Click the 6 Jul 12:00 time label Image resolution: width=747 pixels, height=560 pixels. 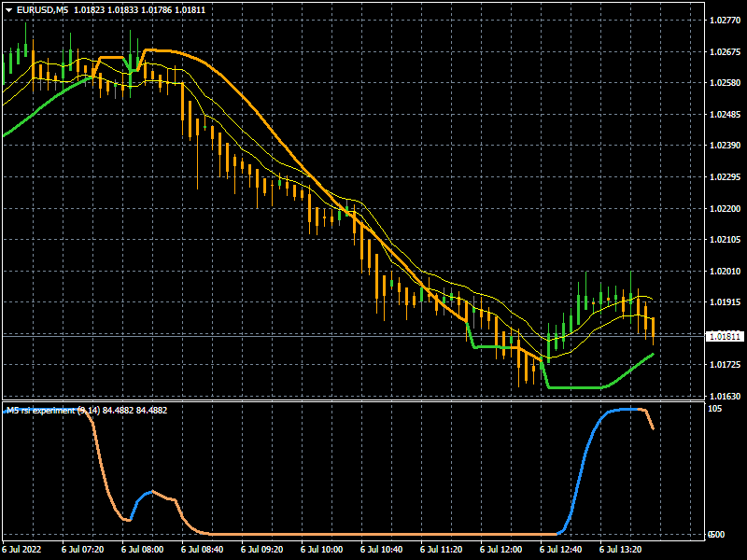tap(500, 550)
